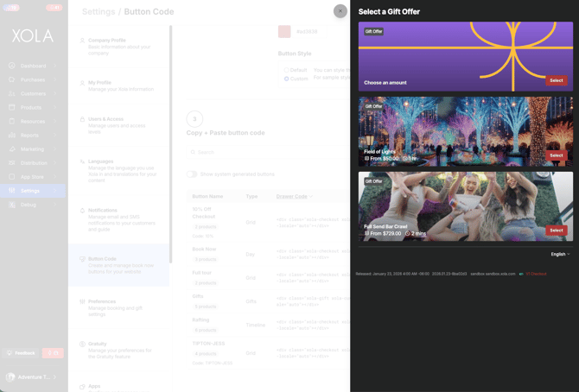The width and height of the screenshot is (579, 392).
Task: Click the Reports chart icon
Action: click(12, 135)
